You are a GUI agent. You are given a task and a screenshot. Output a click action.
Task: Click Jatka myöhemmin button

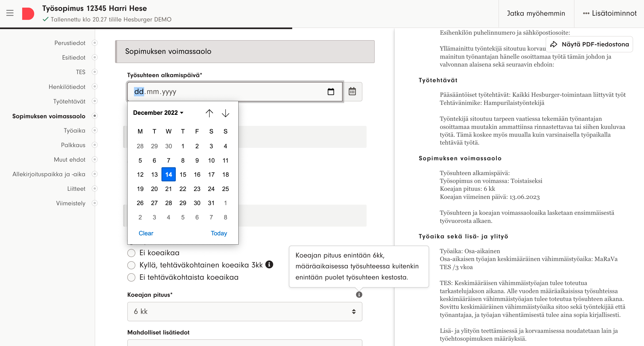click(x=536, y=13)
